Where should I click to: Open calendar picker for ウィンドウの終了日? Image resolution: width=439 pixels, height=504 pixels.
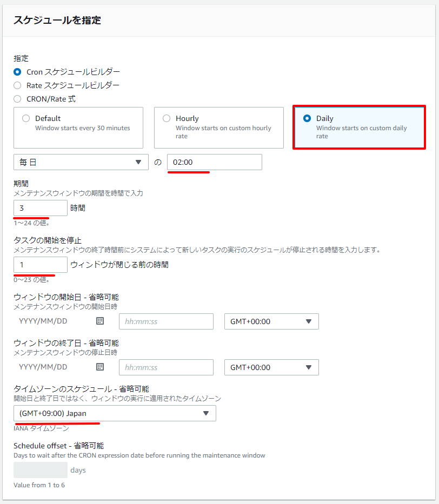pyautogui.click(x=100, y=367)
